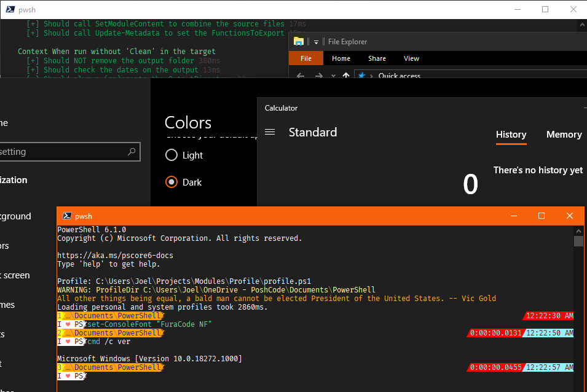This screenshot has width=587, height=392.
Task: Click the search magnifier in Settings
Action: (132, 152)
